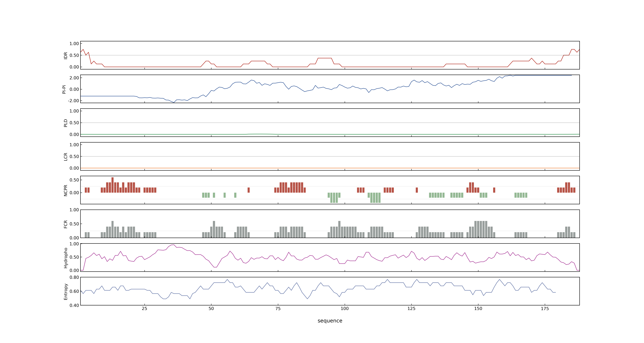
Task: Click the LCR y-axis label
Action: (66, 157)
